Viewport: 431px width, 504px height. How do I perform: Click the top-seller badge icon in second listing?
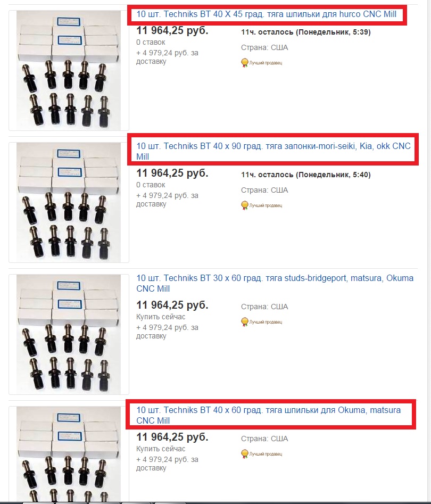click(x=245, y=205)
